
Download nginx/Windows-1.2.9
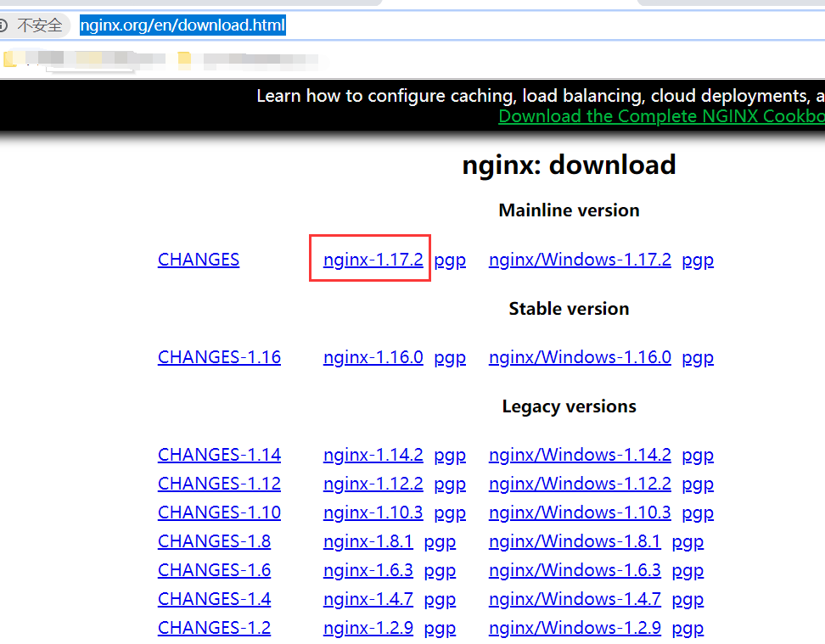pyautogui.click(x=575, y=629)
